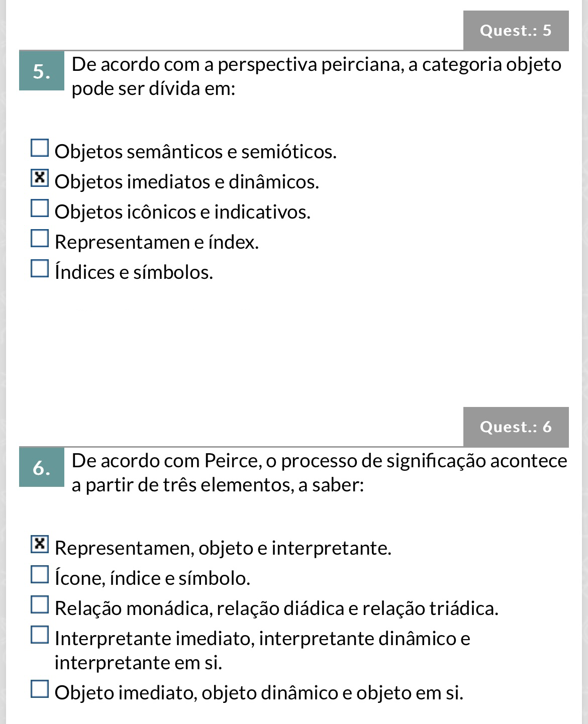Click question text about "perspectiva peirciana"
Image resolution: width=588 pixels, height=724 pixels.
point(316,77)
